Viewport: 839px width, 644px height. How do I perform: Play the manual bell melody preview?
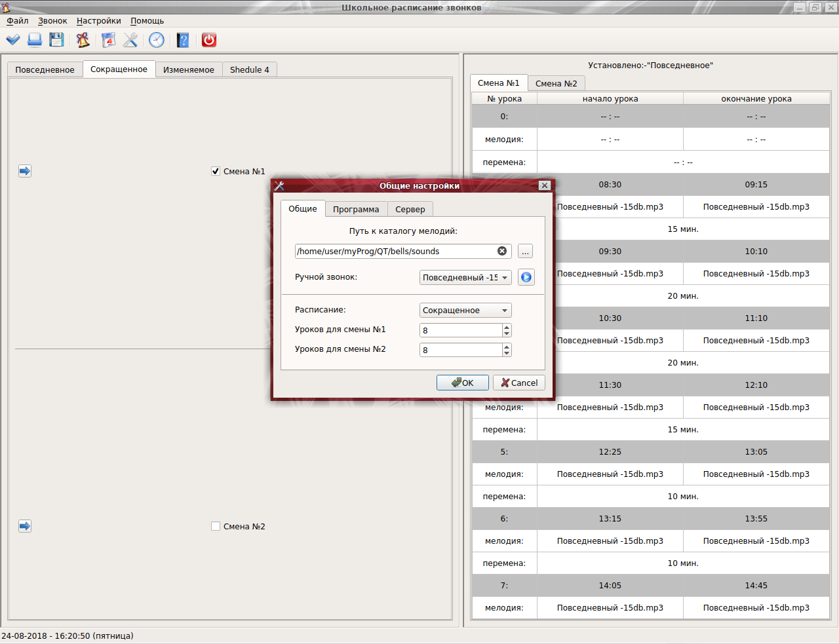pyautogui.click(x=526, y=277)
